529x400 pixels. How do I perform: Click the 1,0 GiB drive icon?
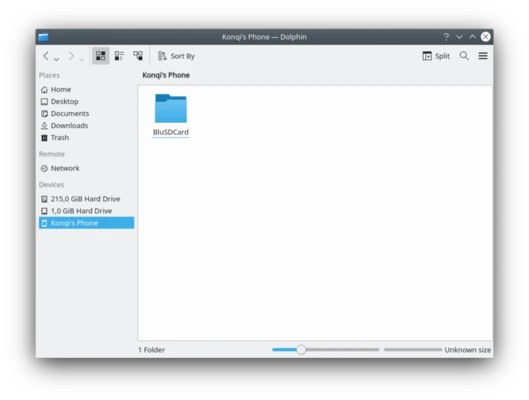(x=44, y=211)
